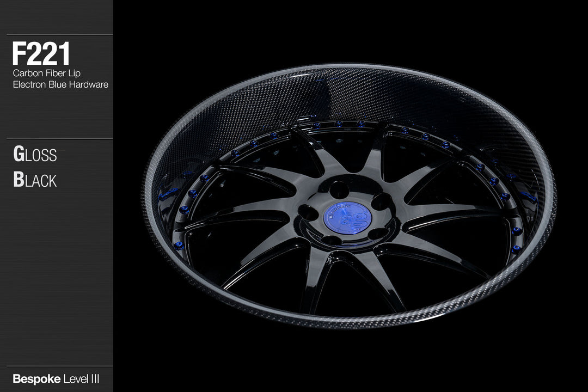This screenshot has height=392, width=588.
Task: Toggle the Electron Blue Hardware option
Action: (60, 85)
